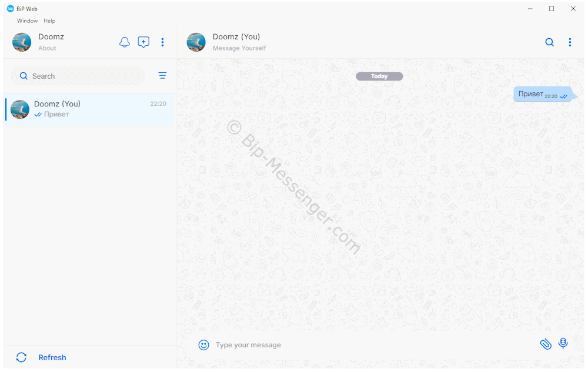588x372 pixels.
Task: Start a new chat with plus bubble icon
Action: click(143, 42)
